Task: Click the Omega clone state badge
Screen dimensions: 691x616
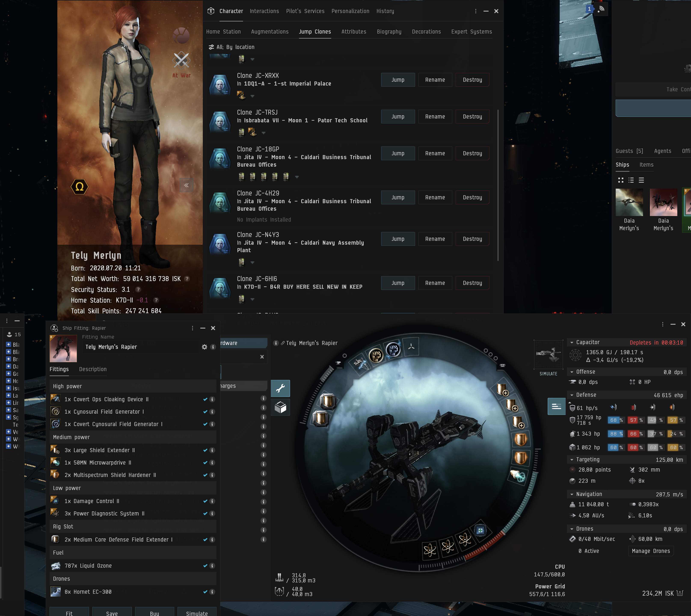Action: 80,187
